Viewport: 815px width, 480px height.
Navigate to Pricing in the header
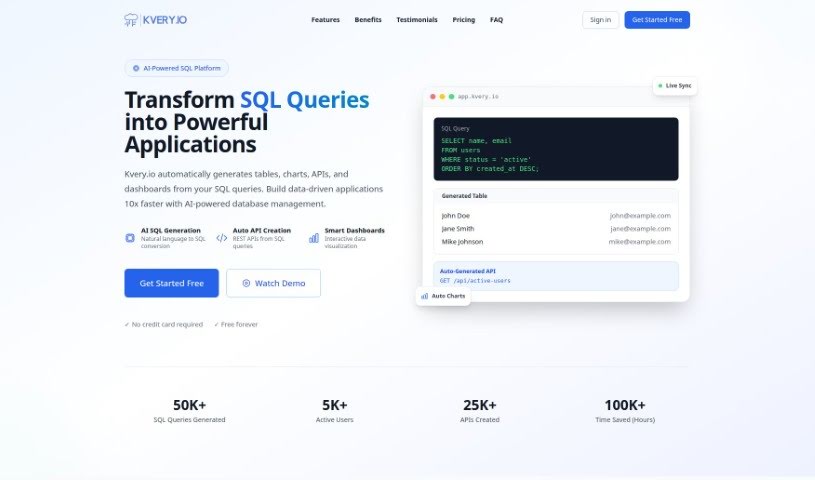[x=463, y=20]
